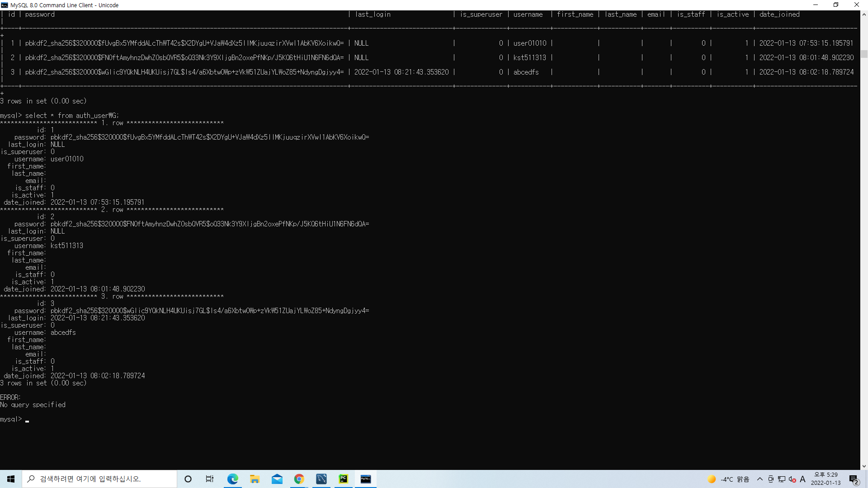
Task: Toggle the IME input mode 'A' indicator
Action: pyautogui.click(x=803, y=479)
